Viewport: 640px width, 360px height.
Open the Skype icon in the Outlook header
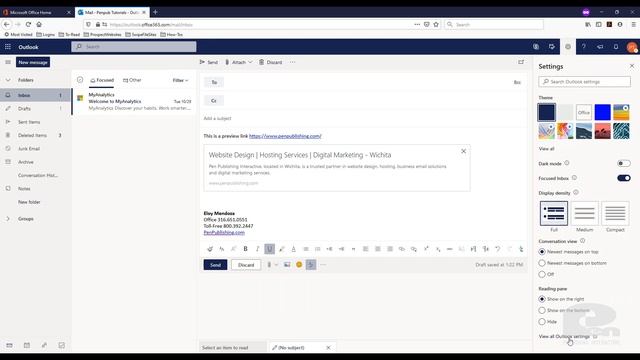pos(536,47)
